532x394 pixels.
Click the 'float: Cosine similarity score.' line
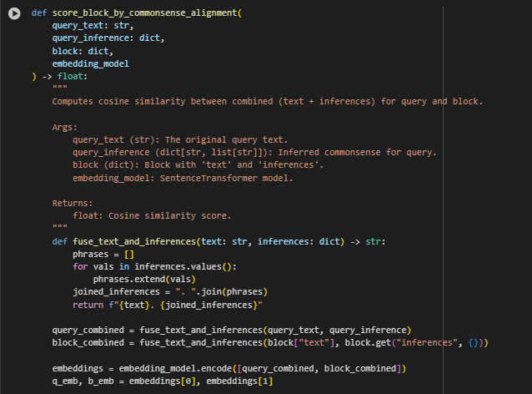pyautogui.click(x=152, y=216)
